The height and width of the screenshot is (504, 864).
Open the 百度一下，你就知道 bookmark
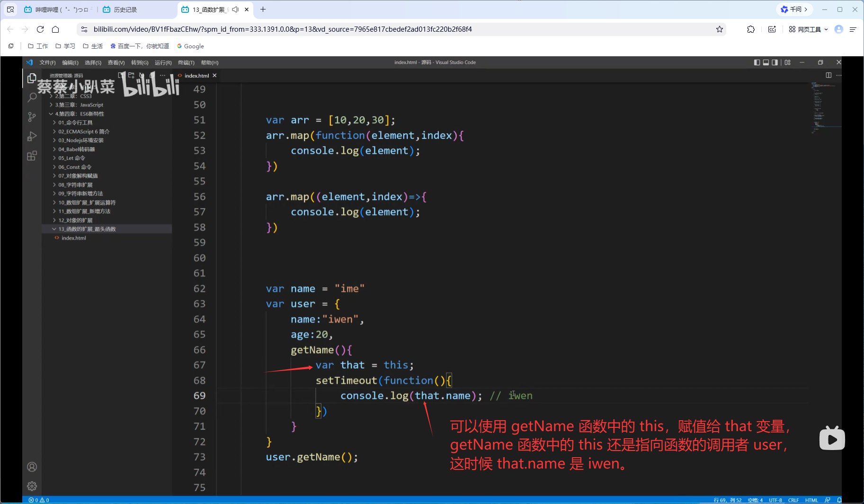pyautogui.click(x=140, y=46)
